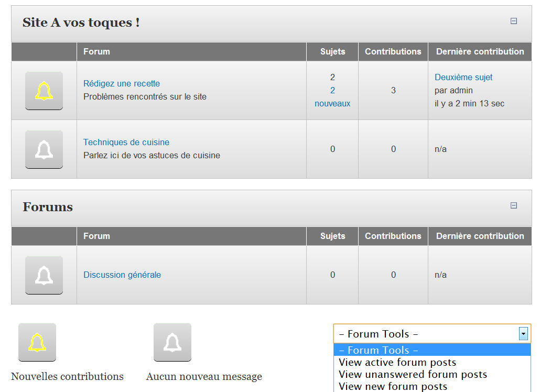Viewport: 540px width, 392px height.
Task: Collapse the Site A vos toques section
Action: (514, 21)
